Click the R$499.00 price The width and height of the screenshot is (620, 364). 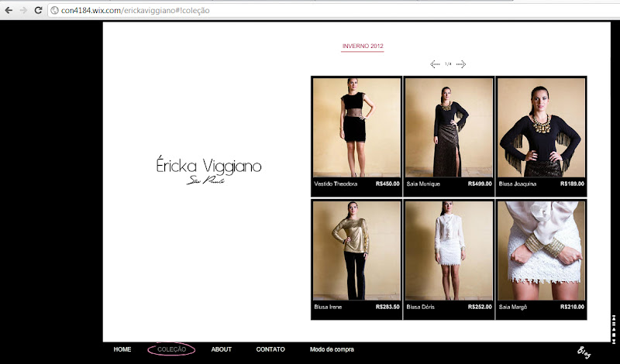click(480, 184)
